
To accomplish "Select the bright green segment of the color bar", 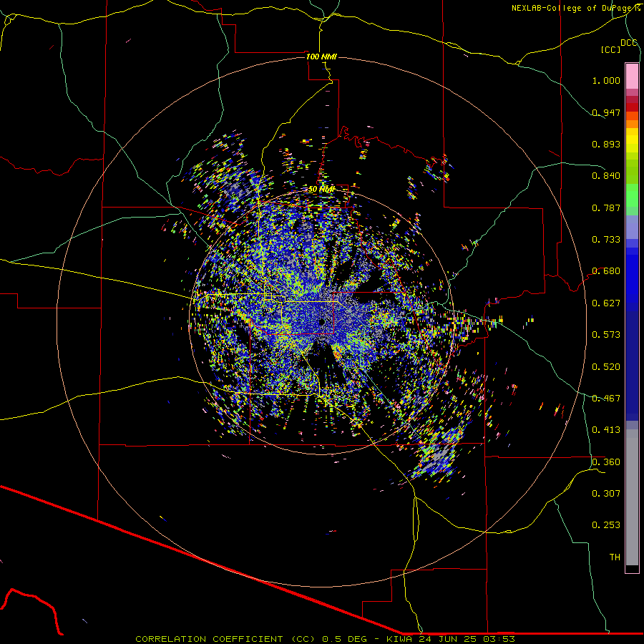I will pos(632,195).
